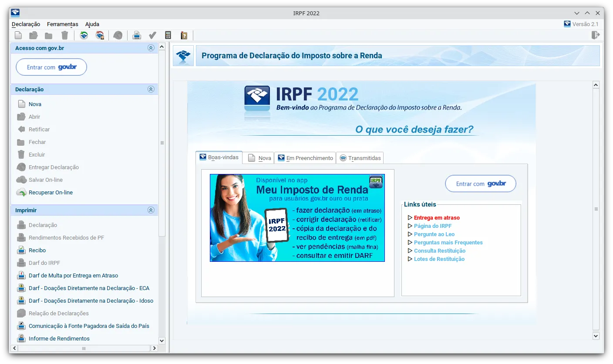Click the exit icon at top right

point(596,35)
